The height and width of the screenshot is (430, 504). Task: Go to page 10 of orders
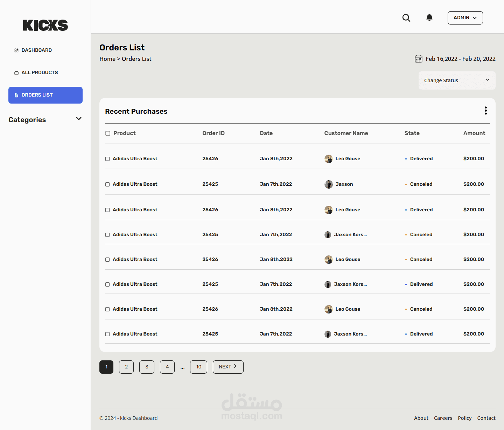pyautogui.click(x=198, y=367)
